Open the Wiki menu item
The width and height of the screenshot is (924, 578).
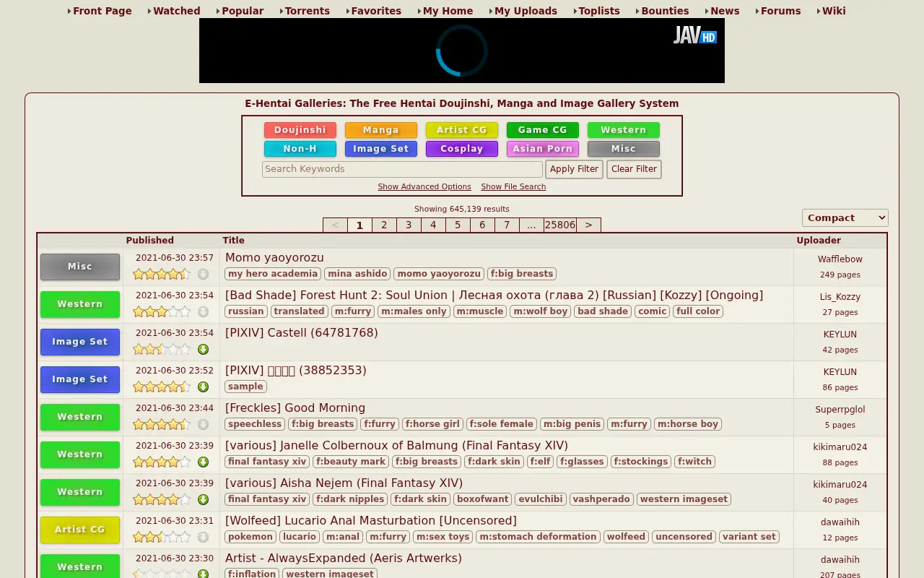tap(834, 11)
